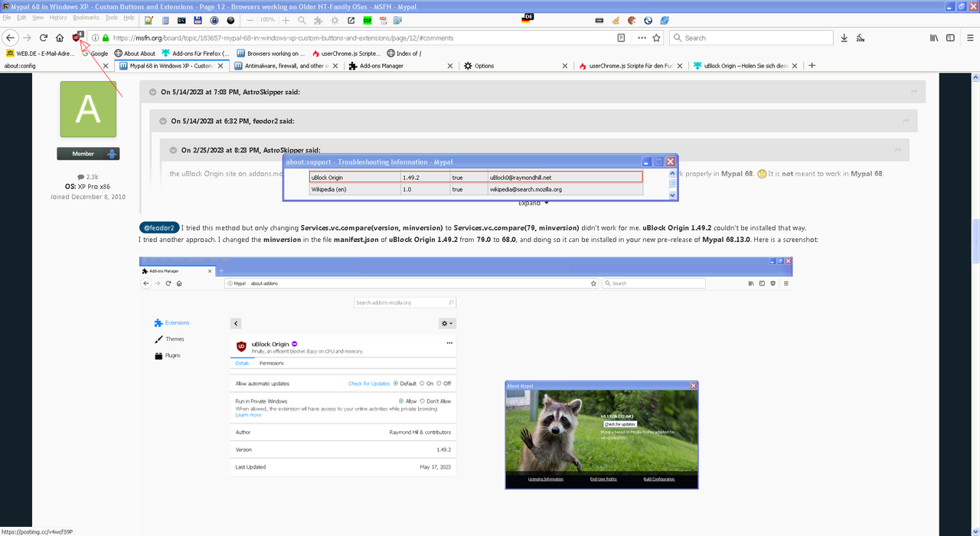Click the zoom-out minus button
Screen dimensions: 980x536
(x=249, y=20)
